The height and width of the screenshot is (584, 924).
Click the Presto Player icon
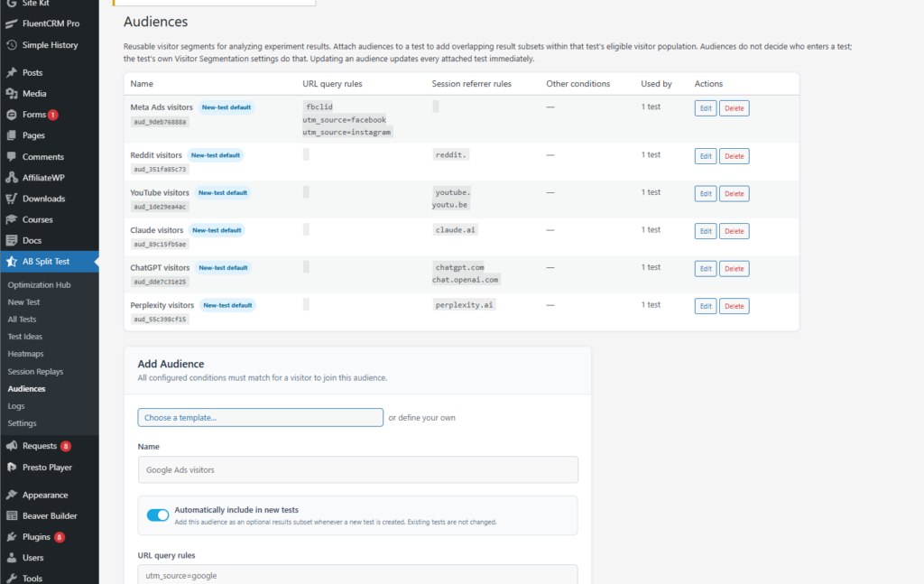tap(11, 468)
